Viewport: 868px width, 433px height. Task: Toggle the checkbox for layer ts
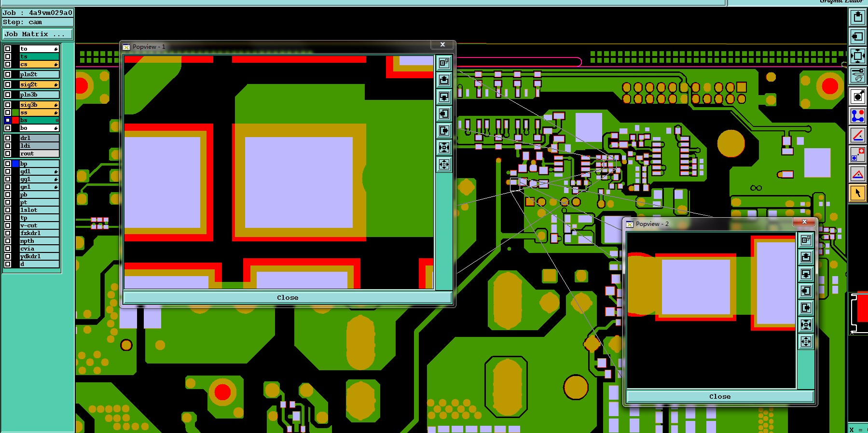pos(8,56)
